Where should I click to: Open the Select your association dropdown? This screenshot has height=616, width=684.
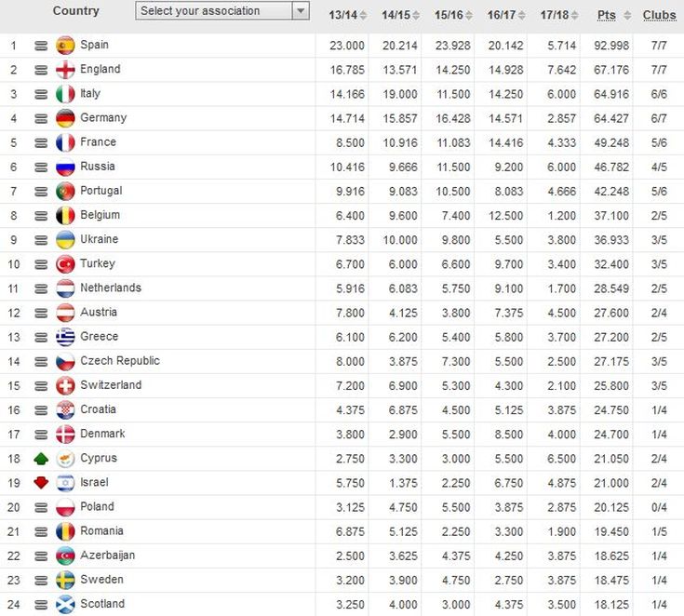pyautogui.click(x=221, y=11)
